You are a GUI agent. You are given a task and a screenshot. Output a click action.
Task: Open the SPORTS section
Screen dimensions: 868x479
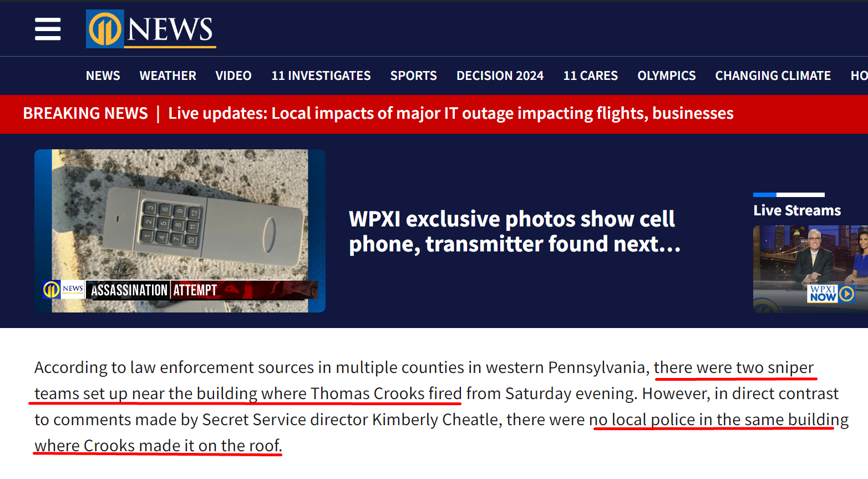click(414, 75)
